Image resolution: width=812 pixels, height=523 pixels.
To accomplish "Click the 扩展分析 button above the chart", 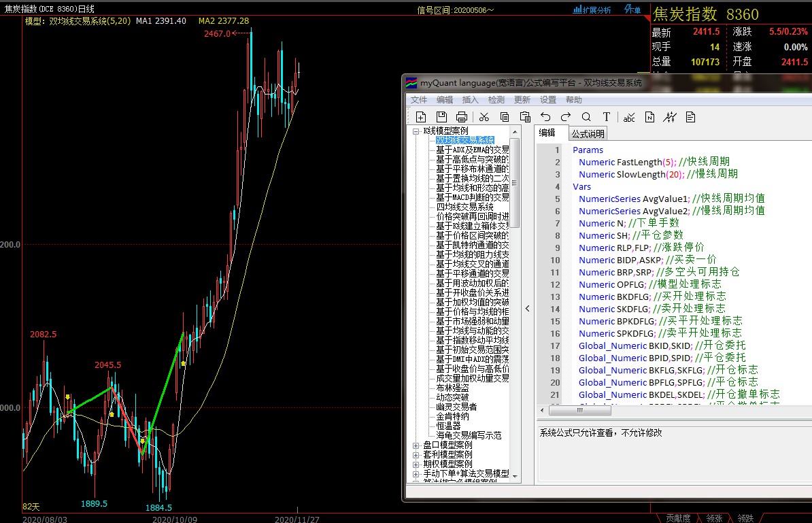I will coord(592,10).
